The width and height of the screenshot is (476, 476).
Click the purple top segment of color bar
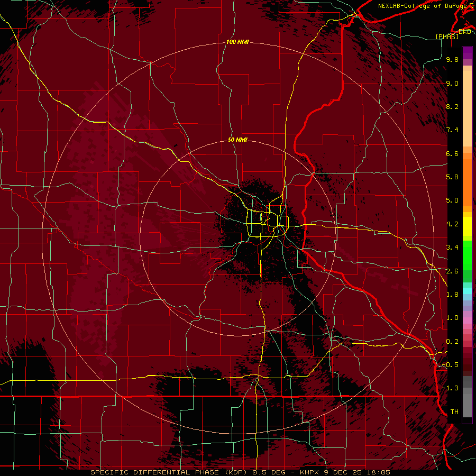pyautogui.click(x=467, y=53)
